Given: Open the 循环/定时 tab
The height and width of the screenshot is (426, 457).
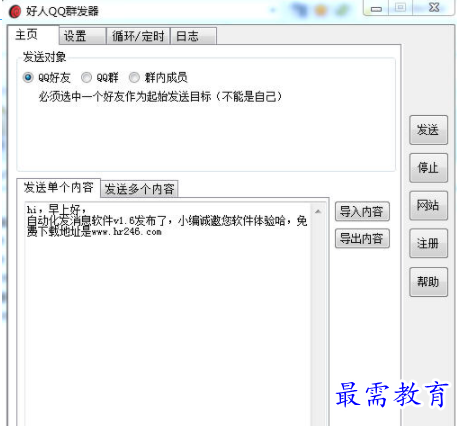Looking at the screenshot, I should (x=138, y=36).
